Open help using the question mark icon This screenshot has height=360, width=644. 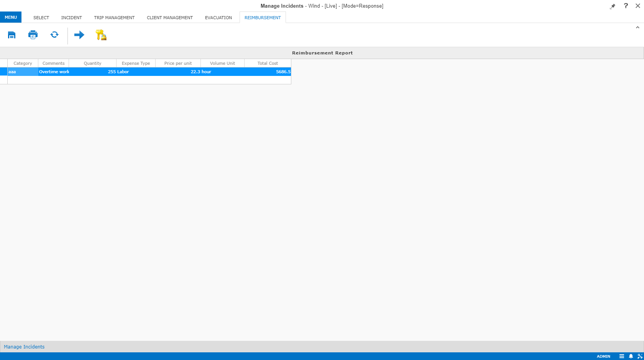(626, 6)
